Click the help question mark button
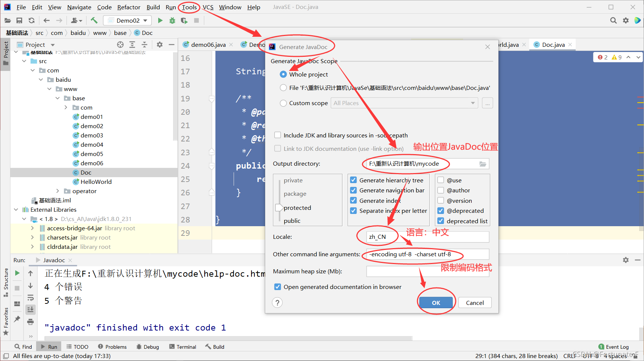Image resolution: width=644 pixels, height=361 pixels. (277, 303)
